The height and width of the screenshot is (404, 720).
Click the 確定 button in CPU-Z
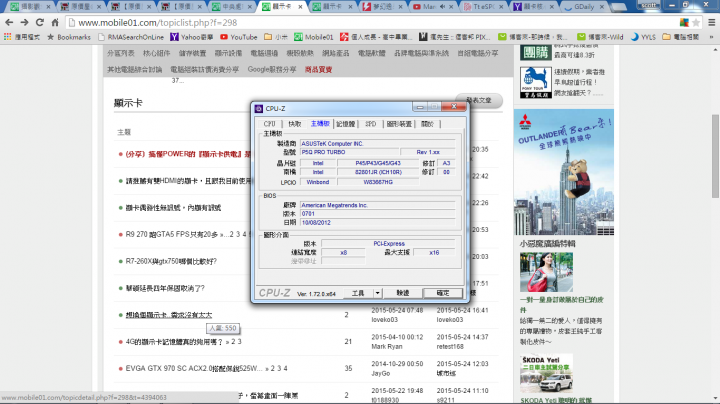coord(443,293)
